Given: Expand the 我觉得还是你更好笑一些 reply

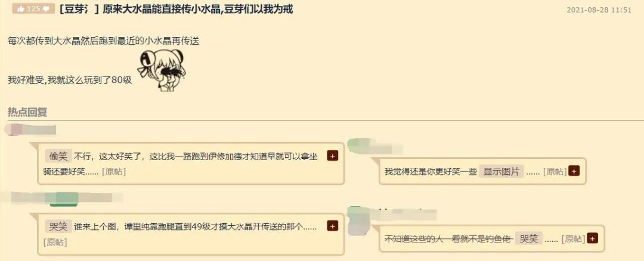Looking at the screenshot, I should point(574,171).
